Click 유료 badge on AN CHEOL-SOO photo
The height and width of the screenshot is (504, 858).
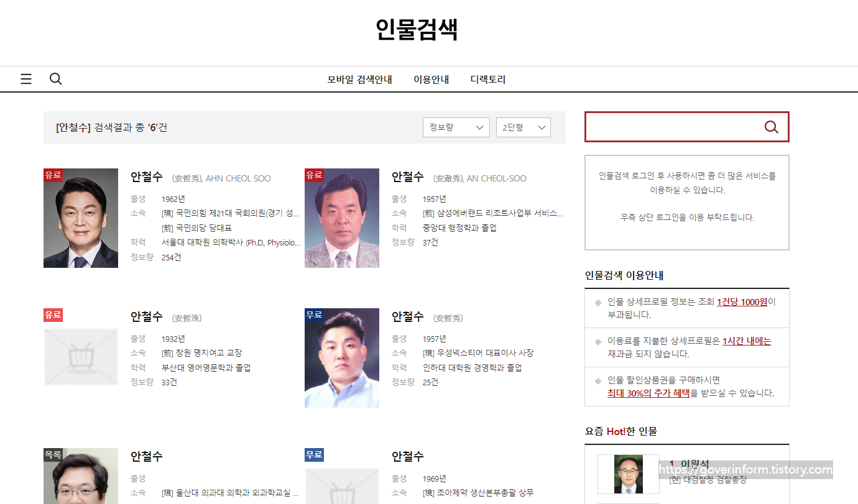[x=314, y=175]
